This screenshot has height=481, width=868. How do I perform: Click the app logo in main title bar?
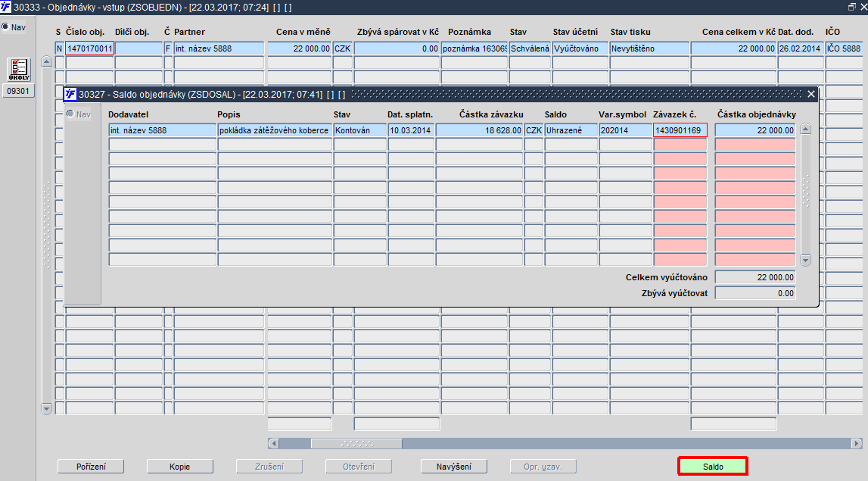click(x=5, y=7)
